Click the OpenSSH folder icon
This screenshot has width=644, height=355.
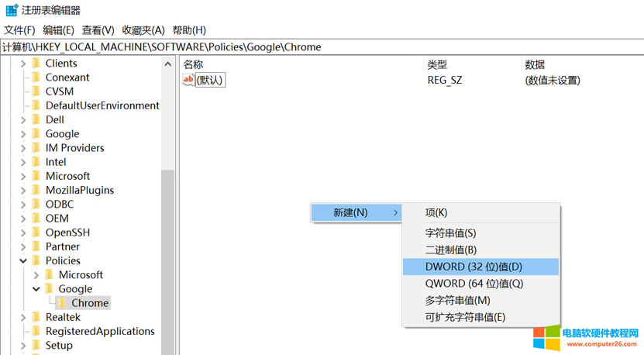36,233
